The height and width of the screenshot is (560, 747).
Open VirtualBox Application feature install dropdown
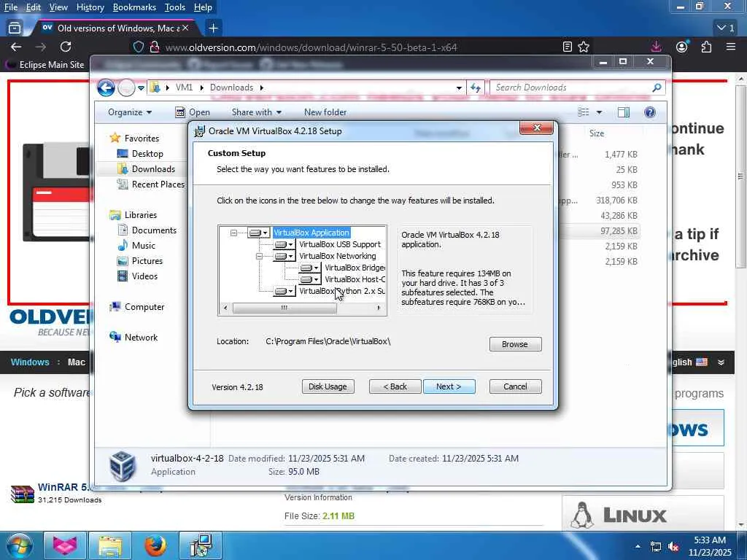tap(259, 233)
